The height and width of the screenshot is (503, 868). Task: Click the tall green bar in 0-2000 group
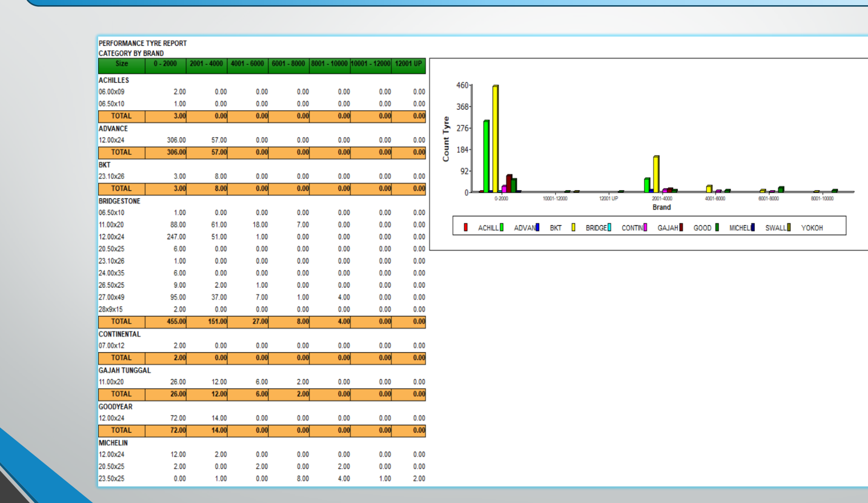(487, 156)
